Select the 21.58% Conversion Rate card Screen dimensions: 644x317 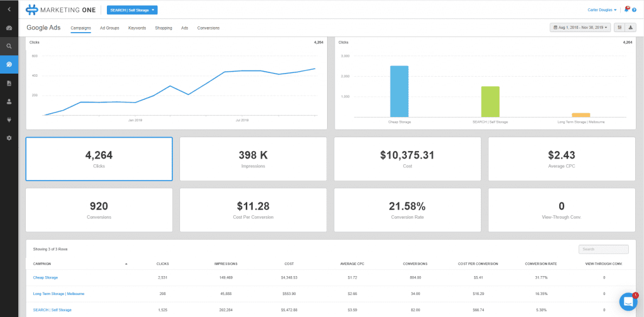click(408, 210)
